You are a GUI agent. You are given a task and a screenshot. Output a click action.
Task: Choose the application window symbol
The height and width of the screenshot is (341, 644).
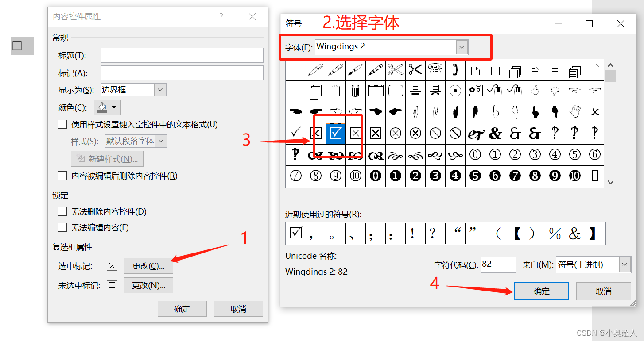coord(376,91)
